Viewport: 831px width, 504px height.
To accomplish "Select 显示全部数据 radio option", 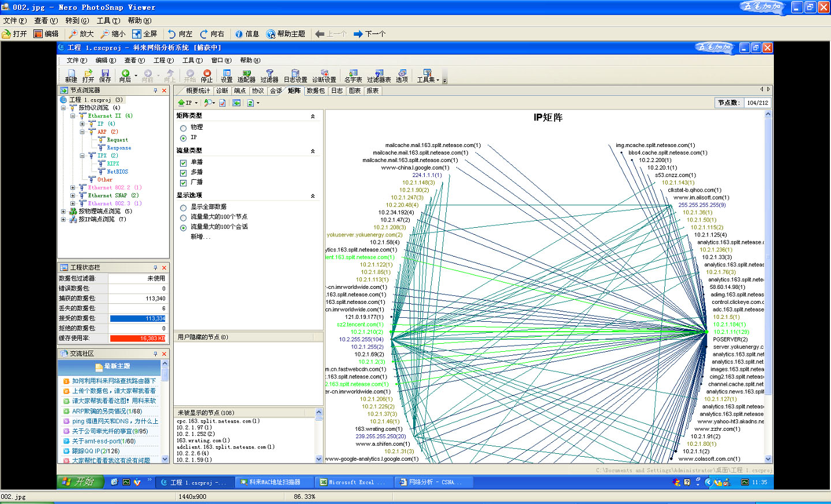I will [184, 208].
